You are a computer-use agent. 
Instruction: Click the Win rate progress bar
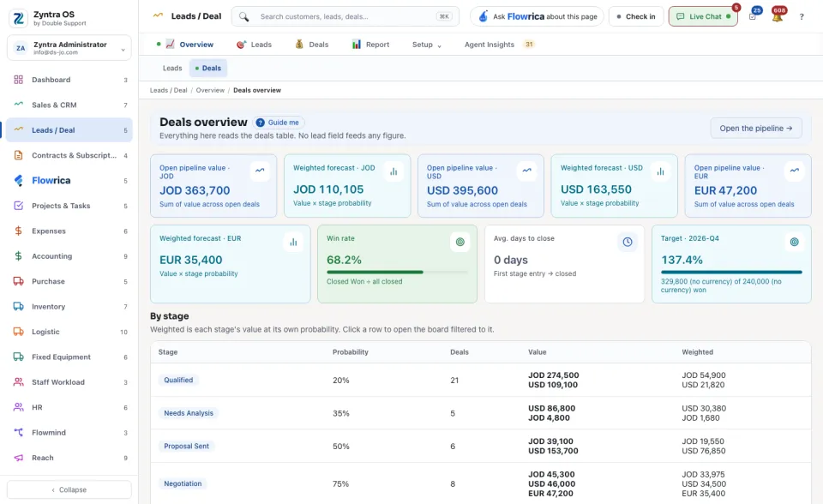click(397, 272)
